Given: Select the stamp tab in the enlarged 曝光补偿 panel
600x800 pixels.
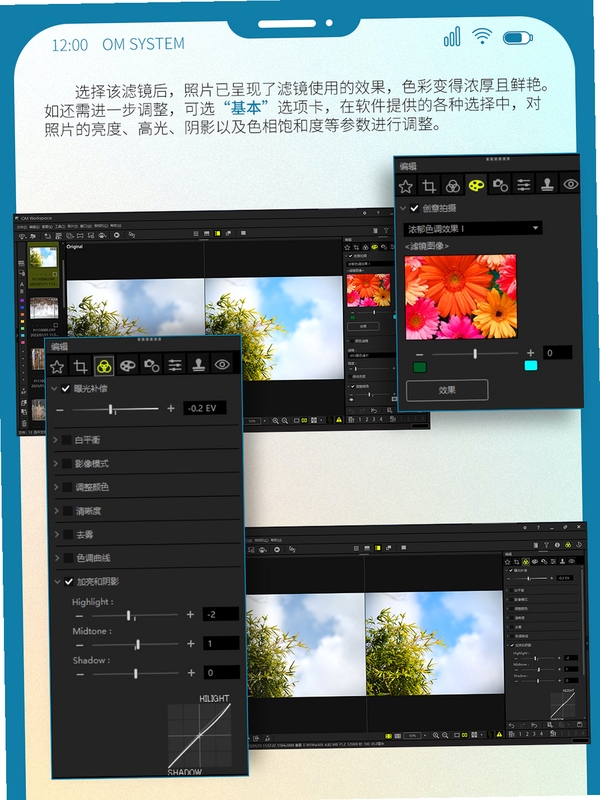Looking at the screenshot, I should pos(198,365).
